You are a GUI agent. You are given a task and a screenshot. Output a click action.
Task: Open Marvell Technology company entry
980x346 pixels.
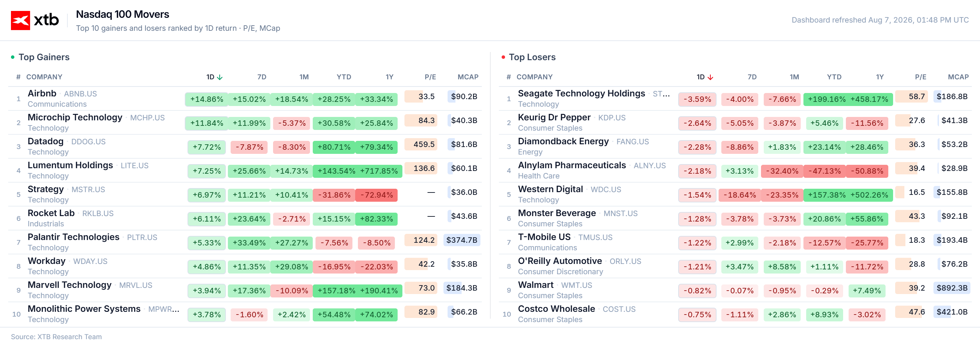click(69, 285)
